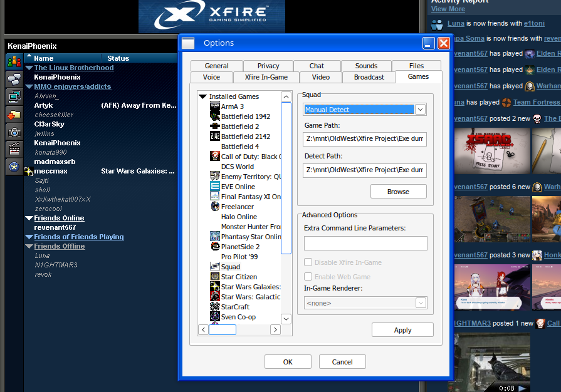Image resolution: width=561 pixels, height=392 pixels.
Task: Click the Phantasy Star Online game icon
Action: (214, 236)
